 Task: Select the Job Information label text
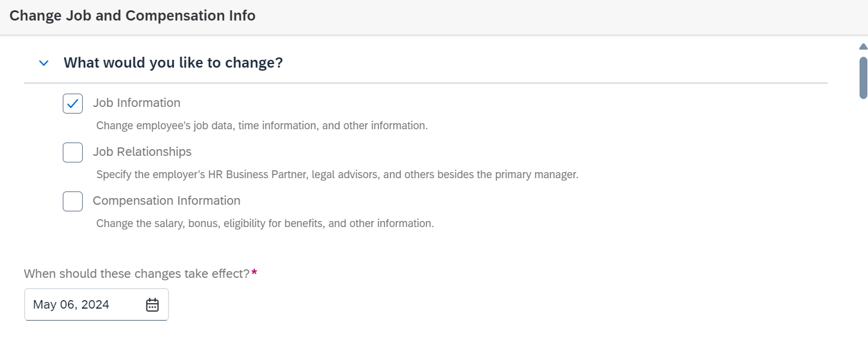[x=136, y=103]
